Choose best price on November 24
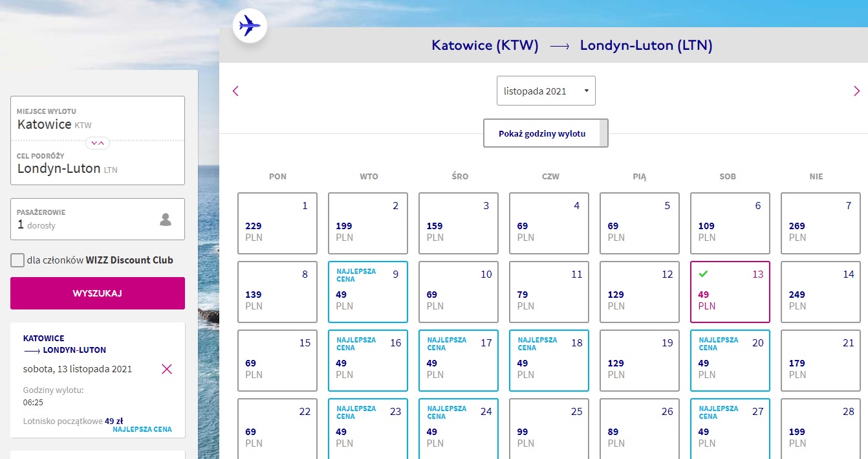 (459, 429)
